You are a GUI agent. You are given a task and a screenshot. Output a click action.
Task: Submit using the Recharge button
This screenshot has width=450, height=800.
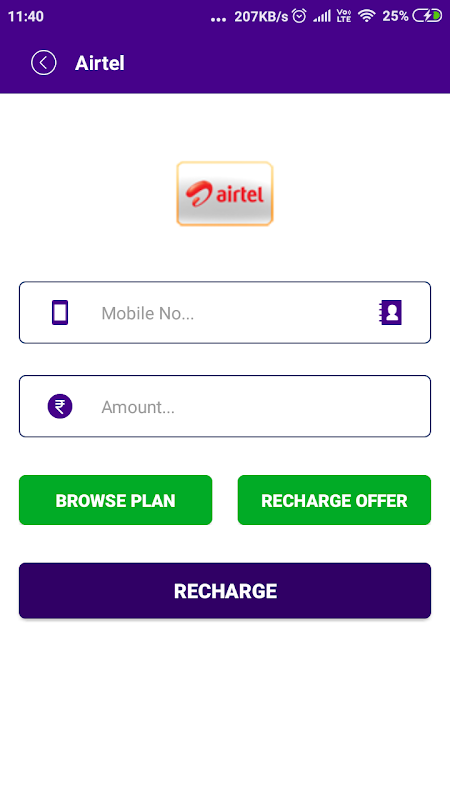[x=225, y=591]
